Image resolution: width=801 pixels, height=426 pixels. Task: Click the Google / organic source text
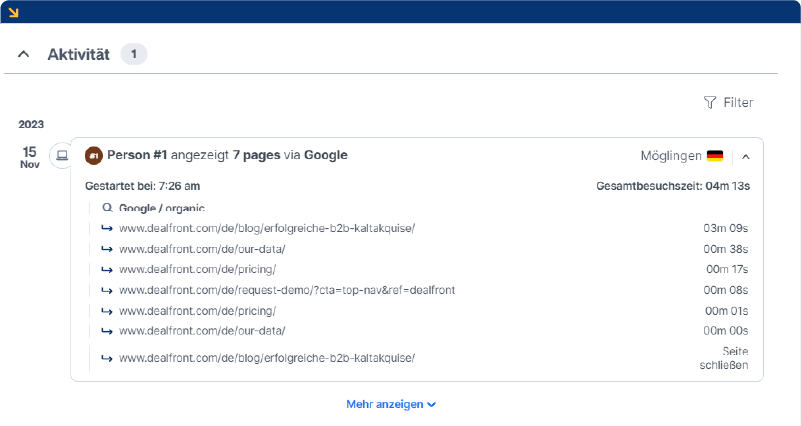[x=162, y=208]
